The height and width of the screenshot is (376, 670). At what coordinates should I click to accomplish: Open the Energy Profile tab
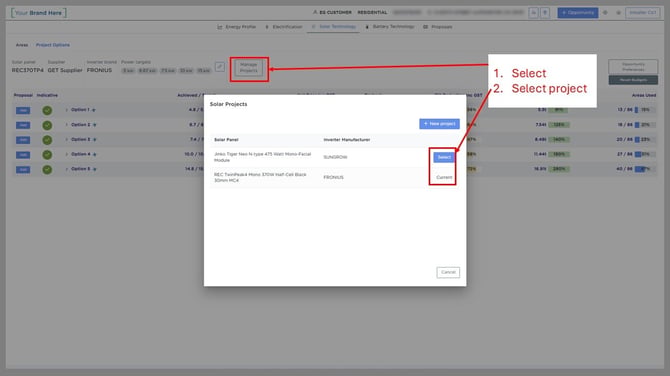[x=237, y=26]
